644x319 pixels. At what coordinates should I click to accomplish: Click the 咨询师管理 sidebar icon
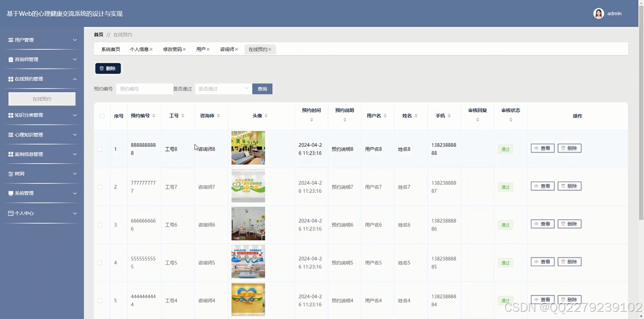coord(10,59)
